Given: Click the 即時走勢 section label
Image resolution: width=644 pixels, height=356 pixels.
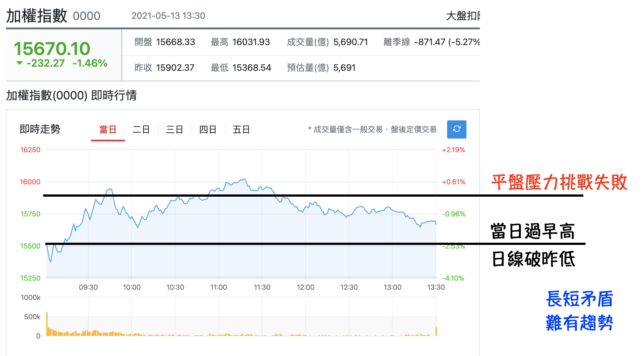Looking at the screenshot, I should click(x=40, y=129).
